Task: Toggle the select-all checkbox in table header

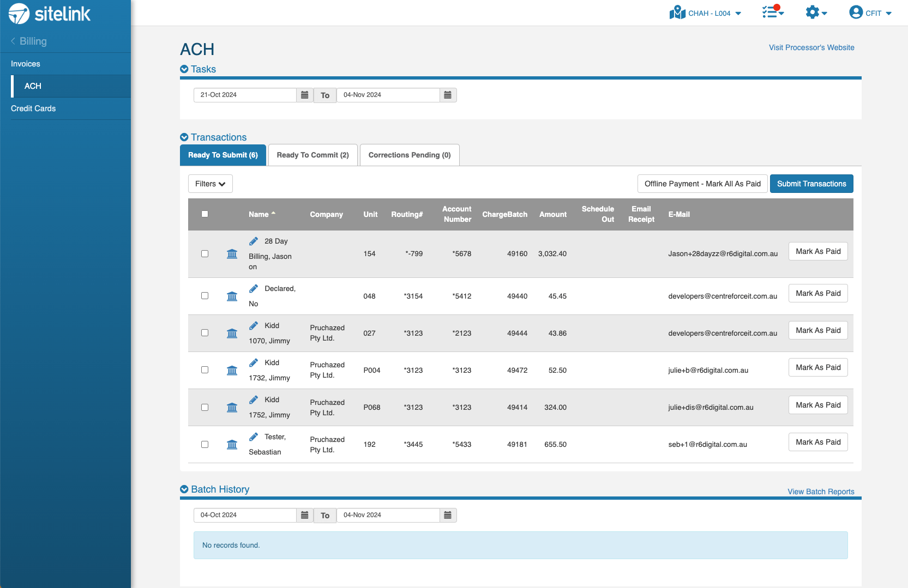Action: click(205, 214)
